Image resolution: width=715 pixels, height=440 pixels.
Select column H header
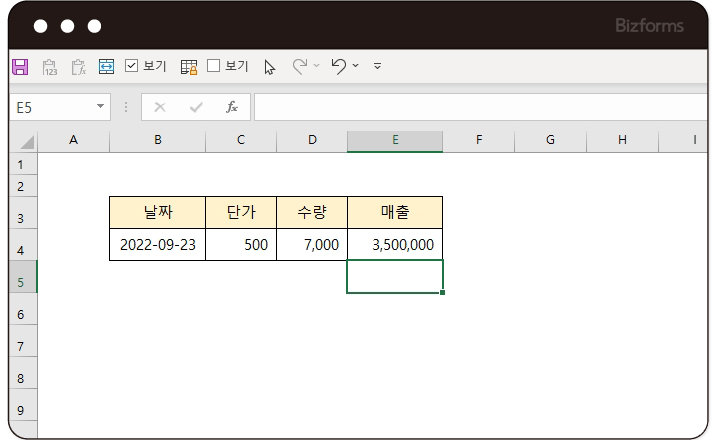622,140
